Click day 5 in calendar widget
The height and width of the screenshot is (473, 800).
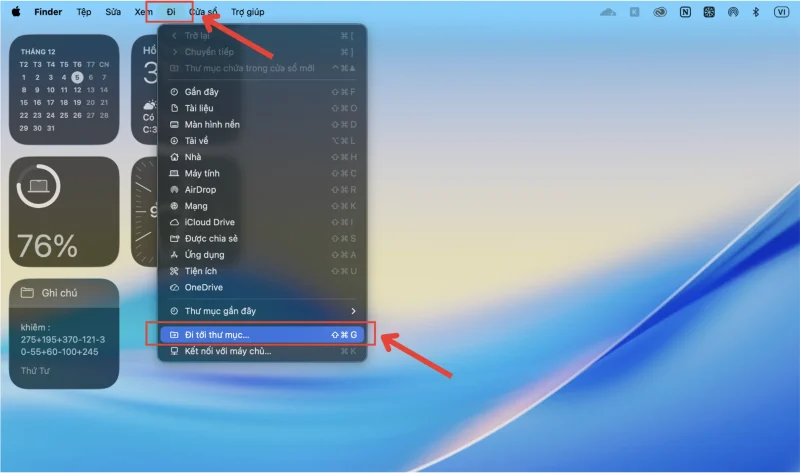click(77, 77)
